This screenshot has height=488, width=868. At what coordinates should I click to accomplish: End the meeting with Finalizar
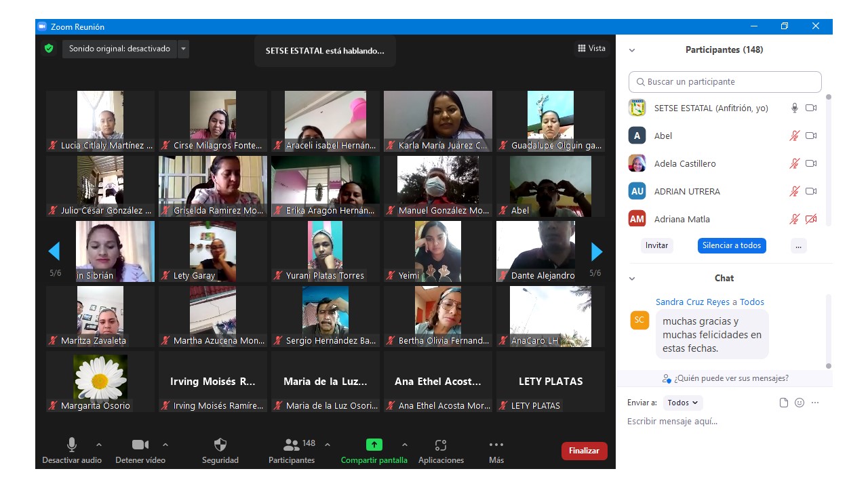pos(585,451)
